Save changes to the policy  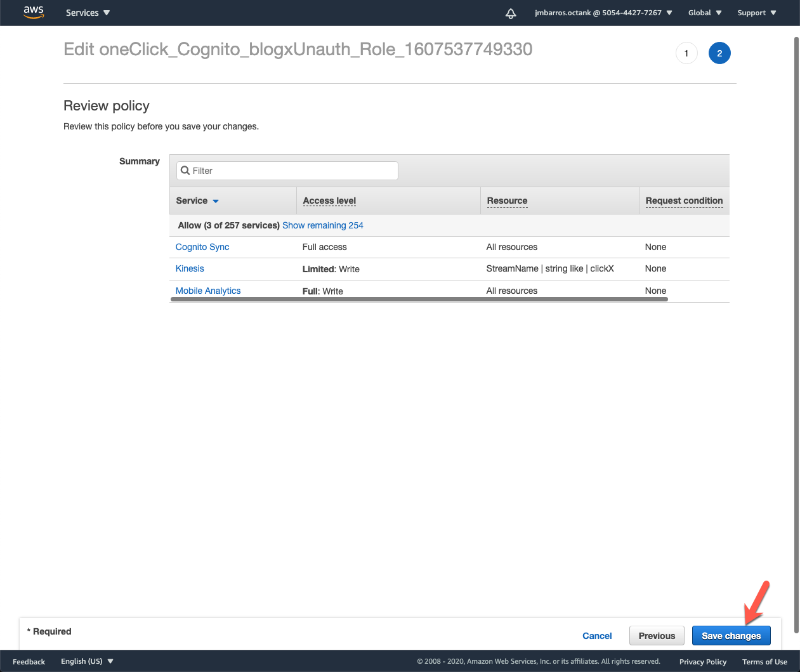pos(731,636)
